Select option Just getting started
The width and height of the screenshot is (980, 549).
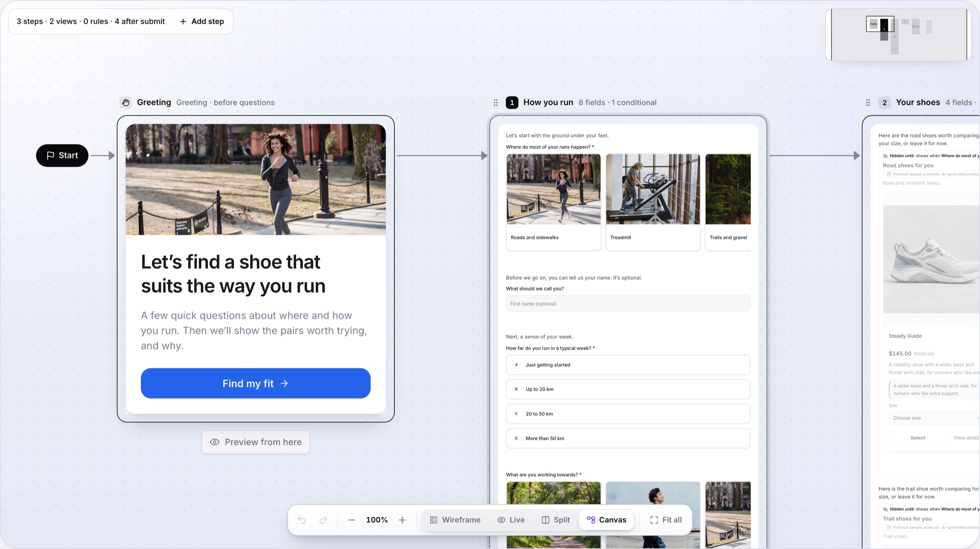pyautogui.click(x=628, y=365)
